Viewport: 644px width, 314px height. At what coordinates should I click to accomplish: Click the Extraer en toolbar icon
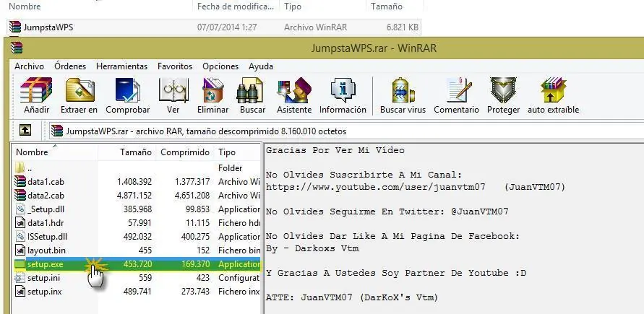coord(79,90)
